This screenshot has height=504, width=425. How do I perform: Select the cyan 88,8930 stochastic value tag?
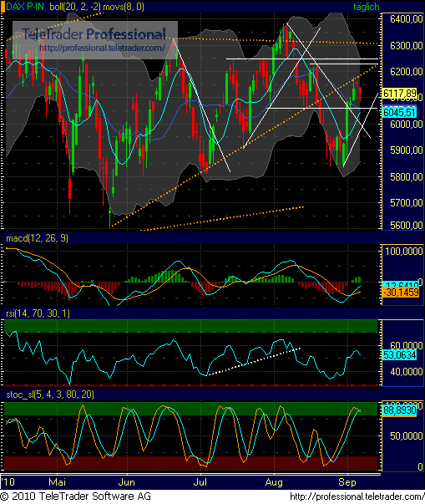tap(400, 410)
